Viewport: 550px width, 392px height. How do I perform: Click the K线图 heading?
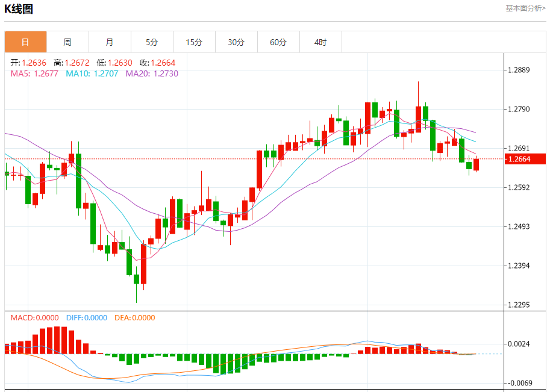pos(19,9)
